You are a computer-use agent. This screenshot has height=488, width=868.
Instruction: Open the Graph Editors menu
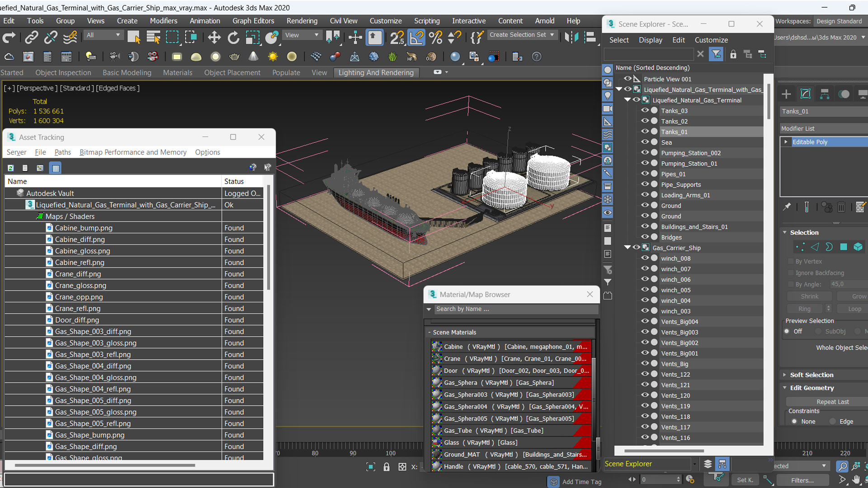(253, 21)
